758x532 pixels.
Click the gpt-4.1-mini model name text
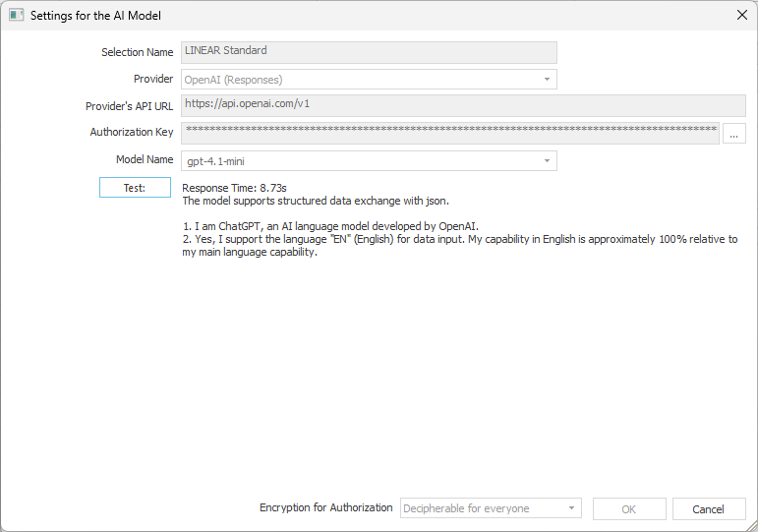pyautogui.click(x=215, y=161)
